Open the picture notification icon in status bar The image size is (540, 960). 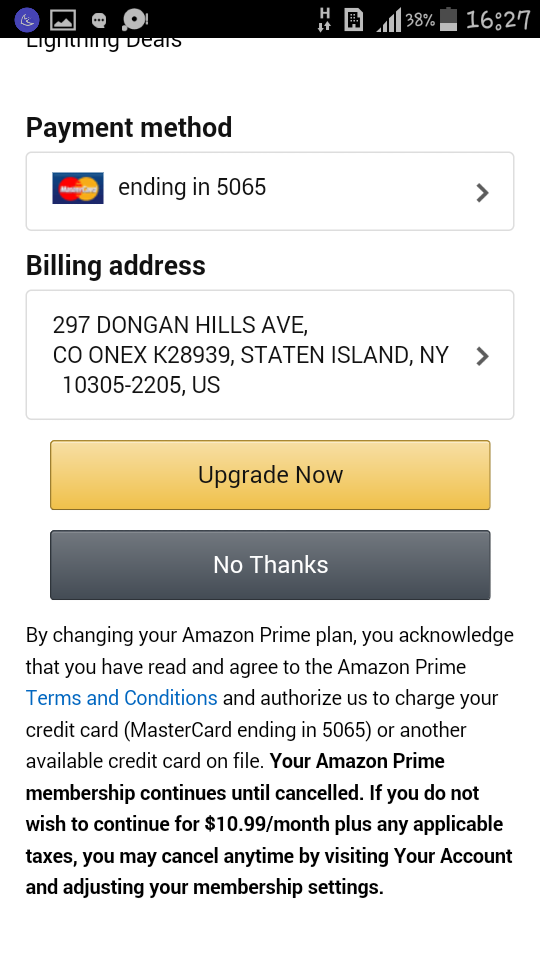click(x=63, y=20)
